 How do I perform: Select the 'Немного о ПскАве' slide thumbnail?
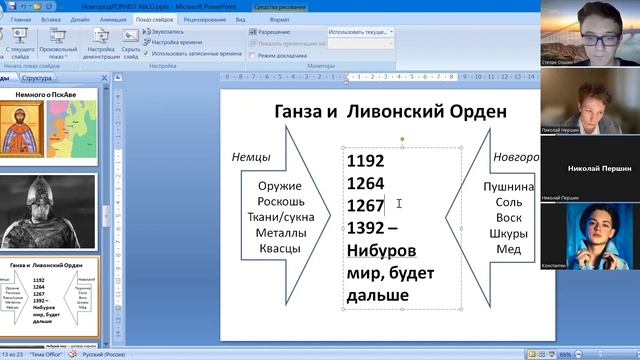click(49, 127)
